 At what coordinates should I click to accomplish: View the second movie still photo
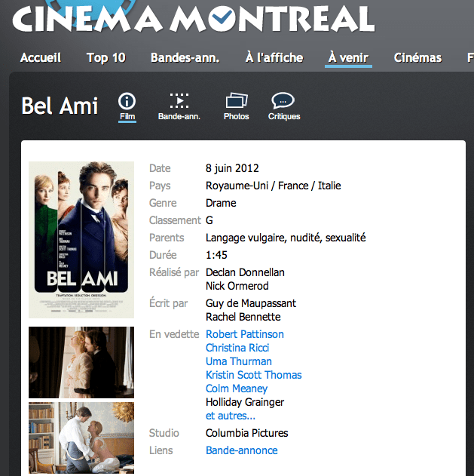click(81, 438)
